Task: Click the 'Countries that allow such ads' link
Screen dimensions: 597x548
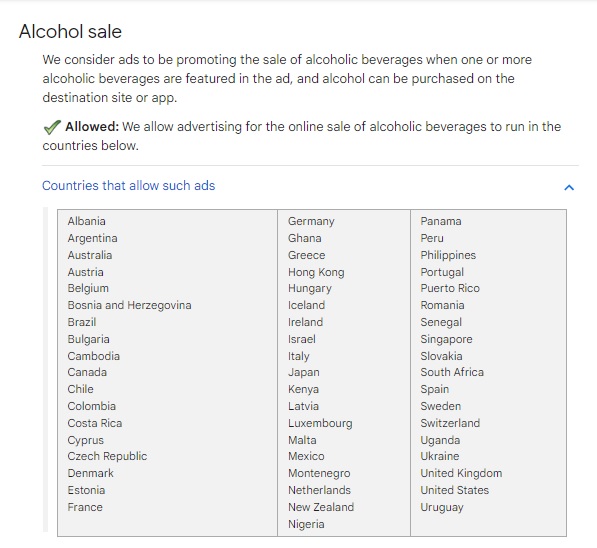Action: pos(128,185)
